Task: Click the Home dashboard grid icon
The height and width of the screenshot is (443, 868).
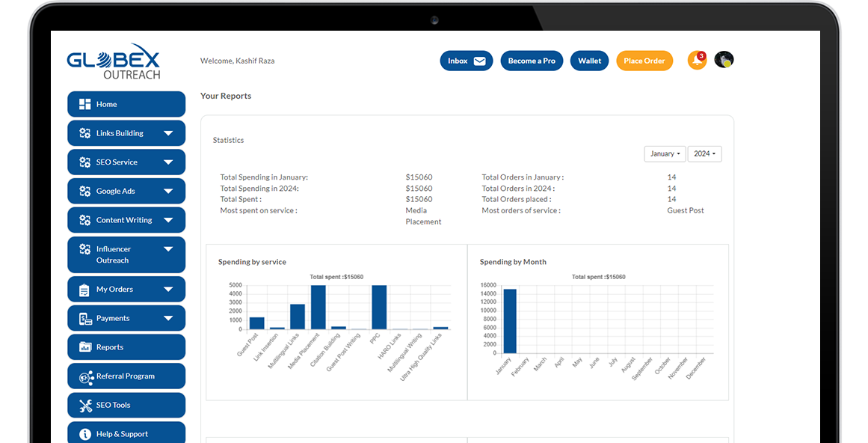Action: (x=85, y=104)
